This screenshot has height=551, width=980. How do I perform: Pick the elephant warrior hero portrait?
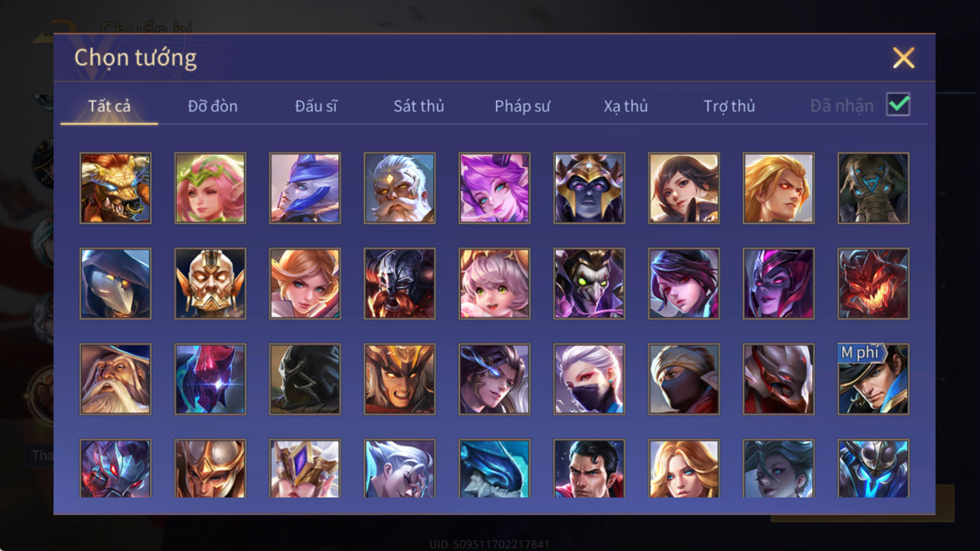tap(873, 188)
